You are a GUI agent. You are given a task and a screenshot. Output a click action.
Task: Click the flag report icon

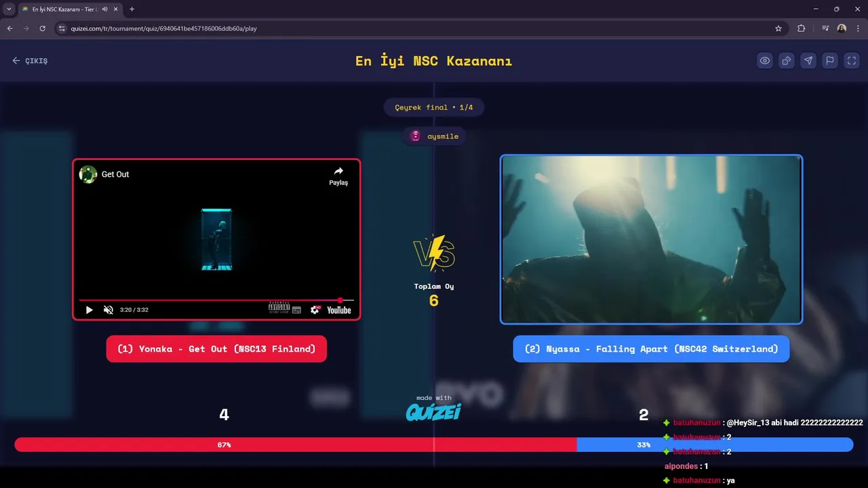click(830, 61)
